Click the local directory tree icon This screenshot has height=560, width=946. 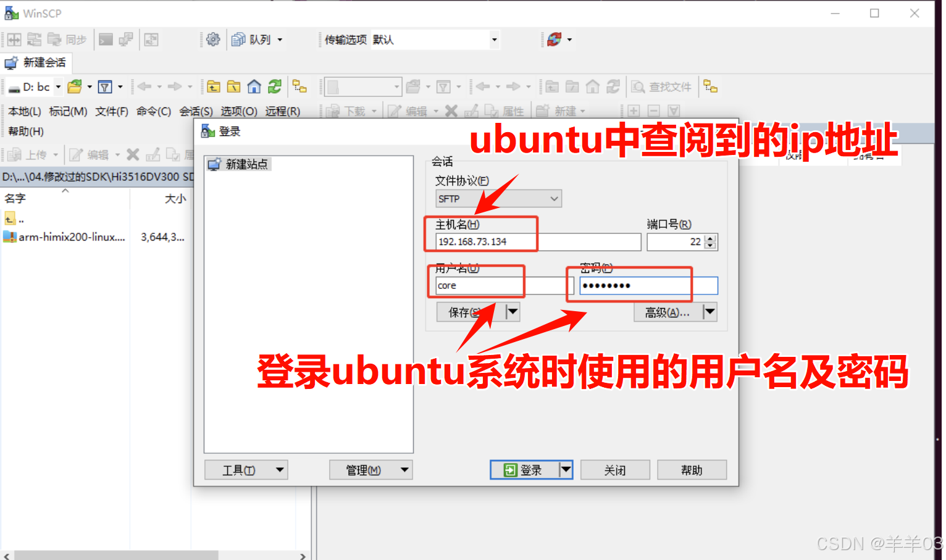(299, 87)
